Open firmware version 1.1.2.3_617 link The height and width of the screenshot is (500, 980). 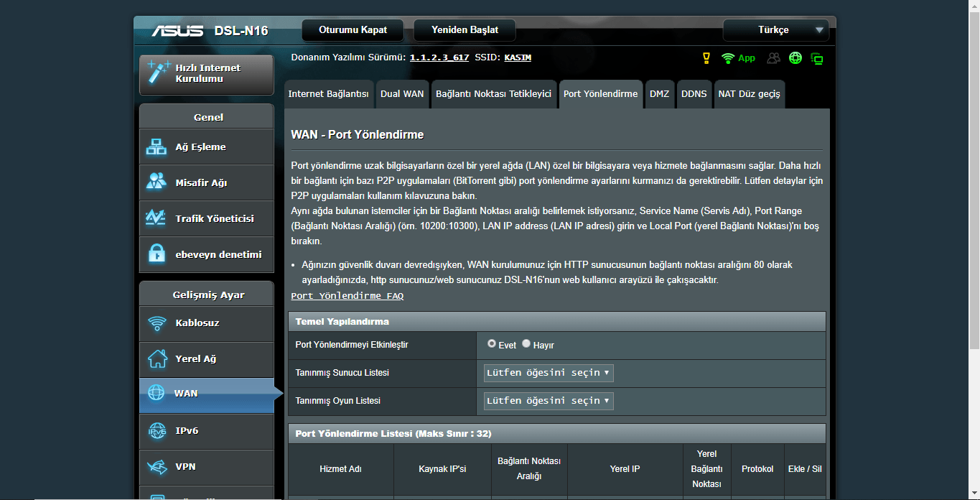click(439, 57)
